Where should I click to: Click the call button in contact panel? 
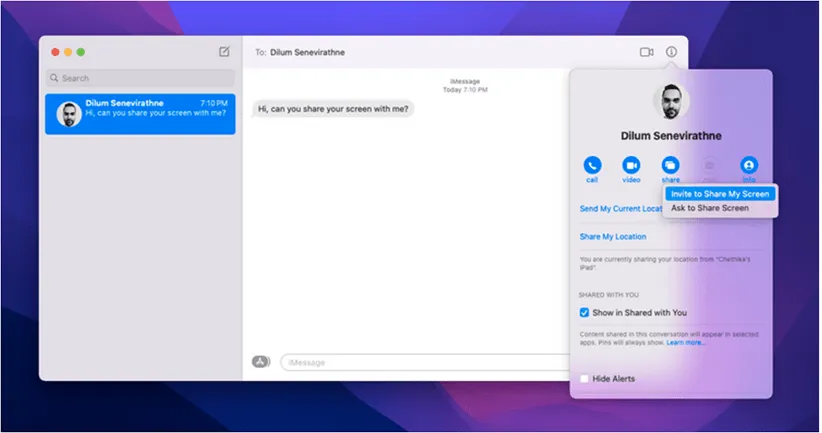point(592,166)
